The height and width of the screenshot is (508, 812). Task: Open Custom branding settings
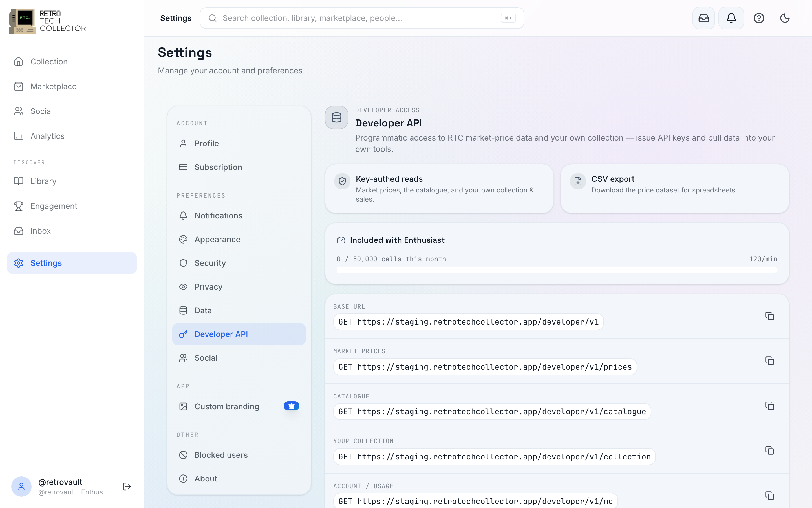[239, 406]
